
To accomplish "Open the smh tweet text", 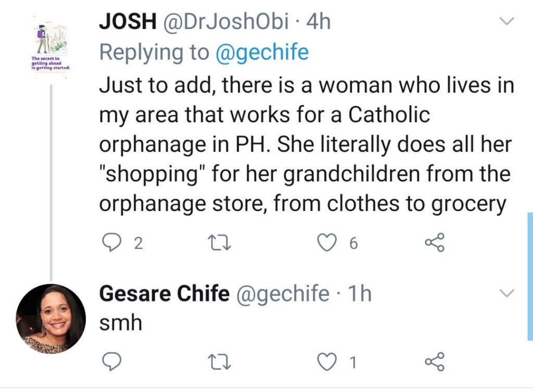I will click(x=120, y=322).
